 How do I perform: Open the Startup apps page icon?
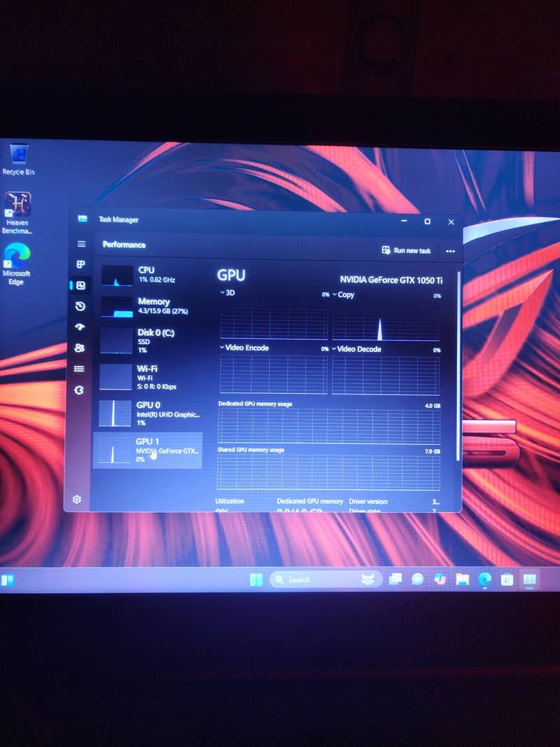(x=80, y=327)
